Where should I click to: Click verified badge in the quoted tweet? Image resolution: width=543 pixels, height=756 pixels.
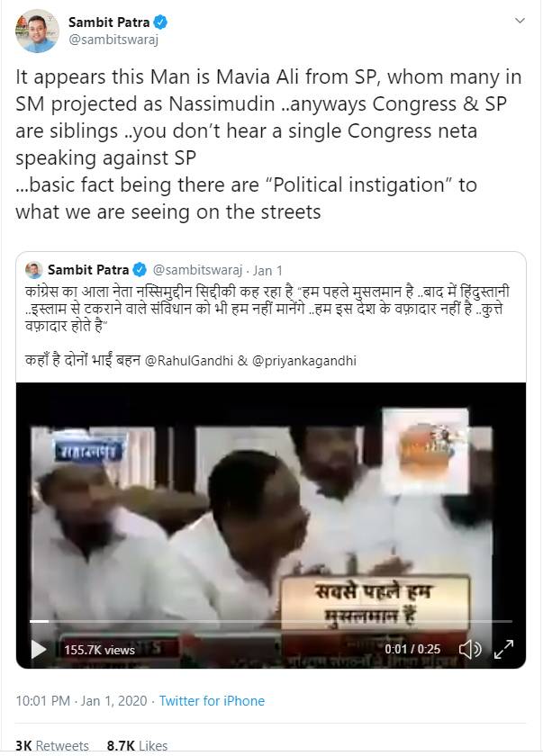pyautogui.click(x=140, y=270)
